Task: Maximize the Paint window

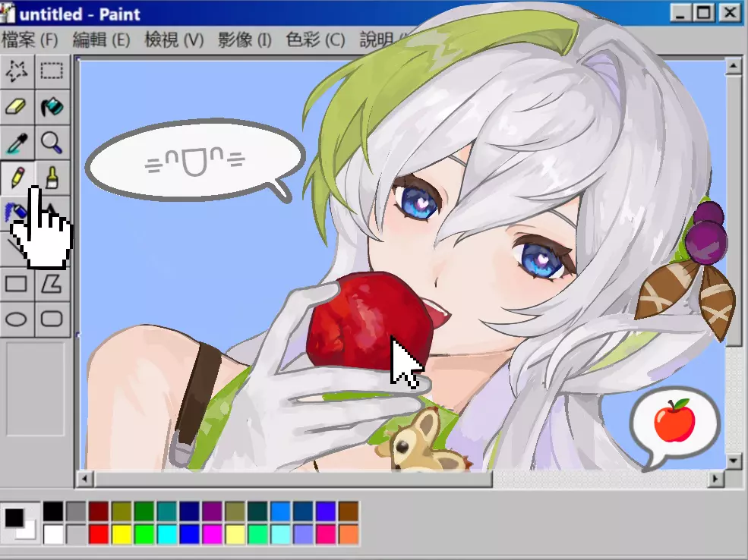Action: (x=704, y=13)
